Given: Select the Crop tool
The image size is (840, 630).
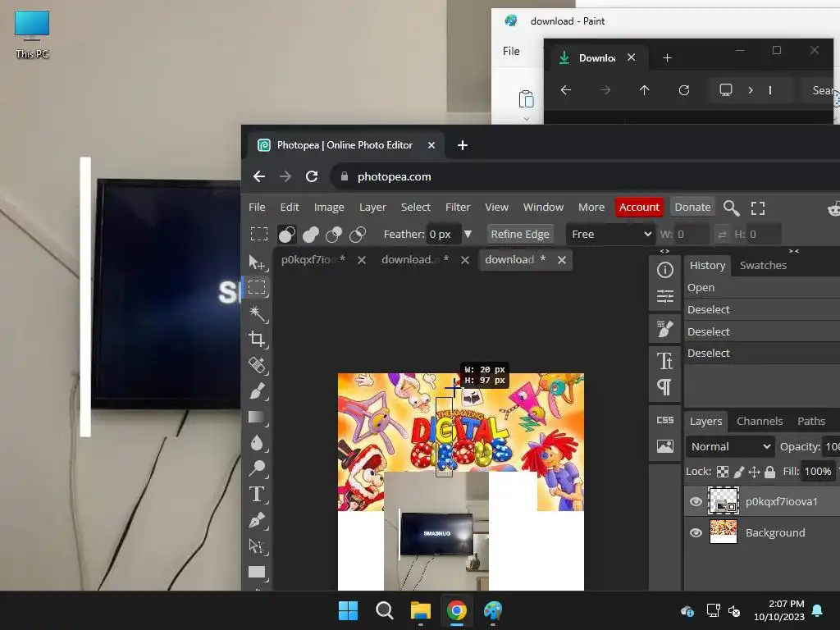Looking at the screenshot, I should 257,339.
